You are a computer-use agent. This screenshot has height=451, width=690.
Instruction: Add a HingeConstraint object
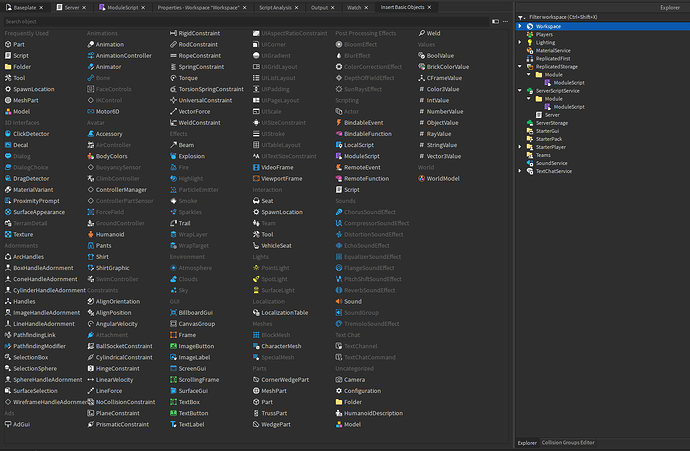[114, 368]
